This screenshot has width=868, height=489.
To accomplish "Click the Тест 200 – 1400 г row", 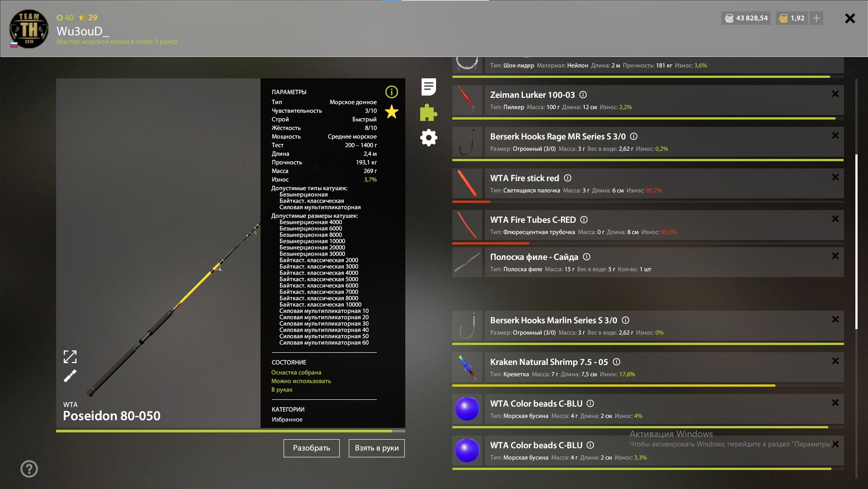I will tap(324, 145).
